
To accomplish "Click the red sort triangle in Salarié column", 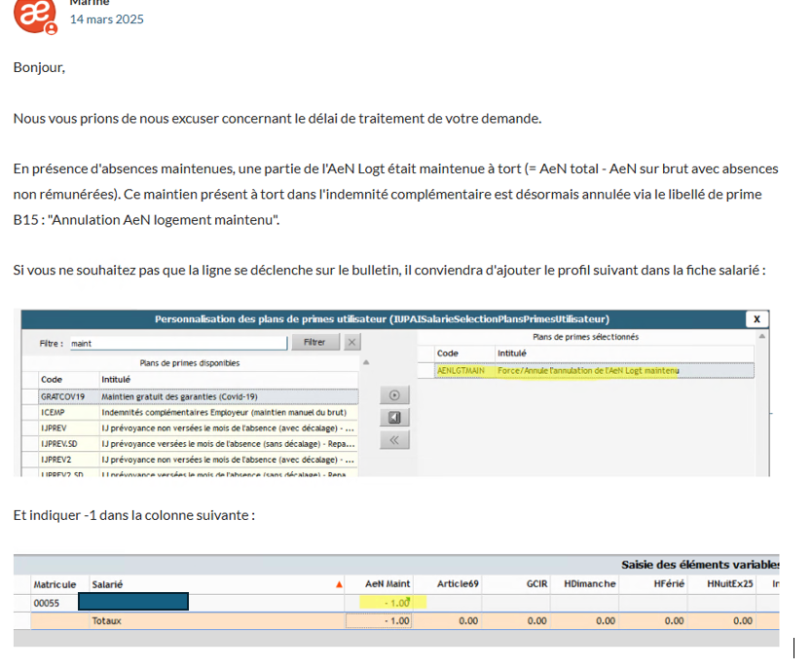I will pos(339,584).
